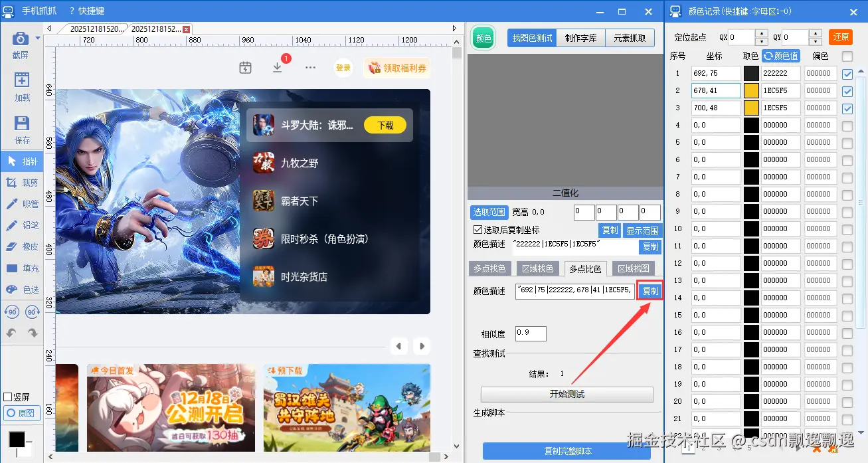Enable the 竖屏 portrait checkbox
868x463 pixels.
click(x=7, y=397)
